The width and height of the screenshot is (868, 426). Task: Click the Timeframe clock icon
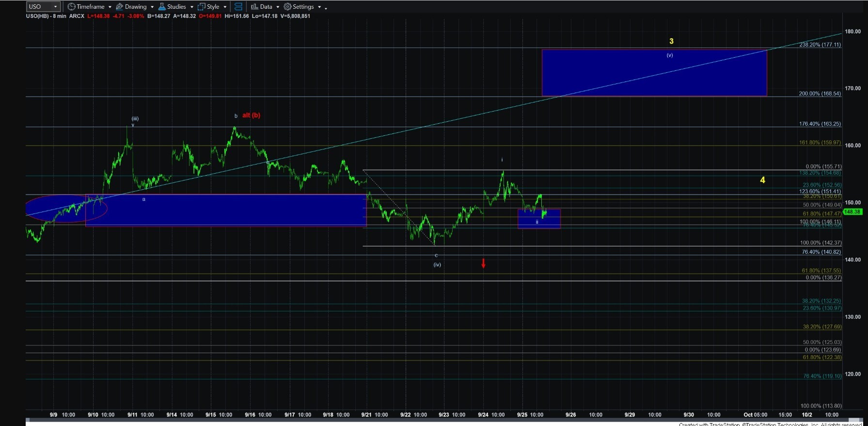click(71, 7)
